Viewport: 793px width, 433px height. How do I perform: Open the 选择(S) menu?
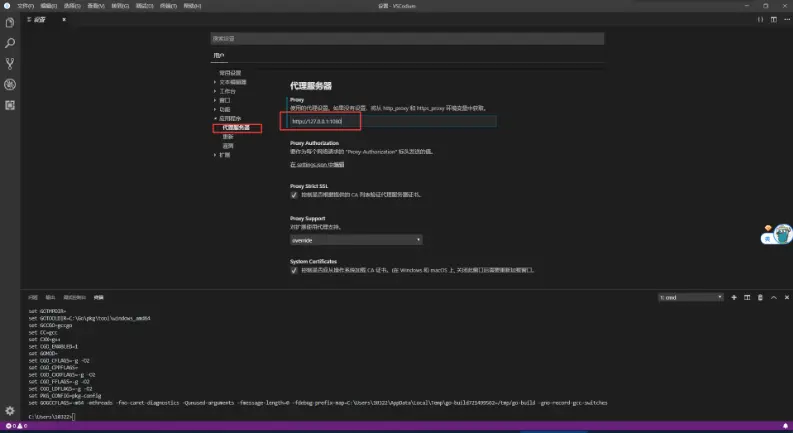point(72,6)
